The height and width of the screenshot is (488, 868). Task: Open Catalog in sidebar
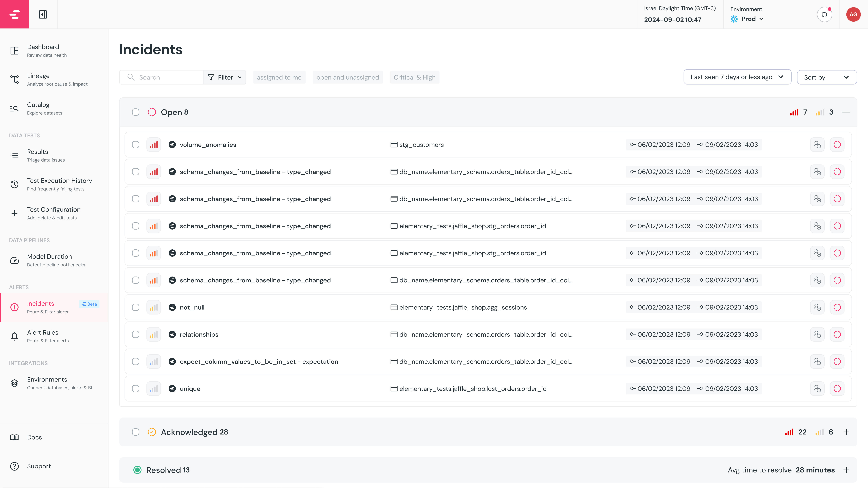tap(54, 108)
